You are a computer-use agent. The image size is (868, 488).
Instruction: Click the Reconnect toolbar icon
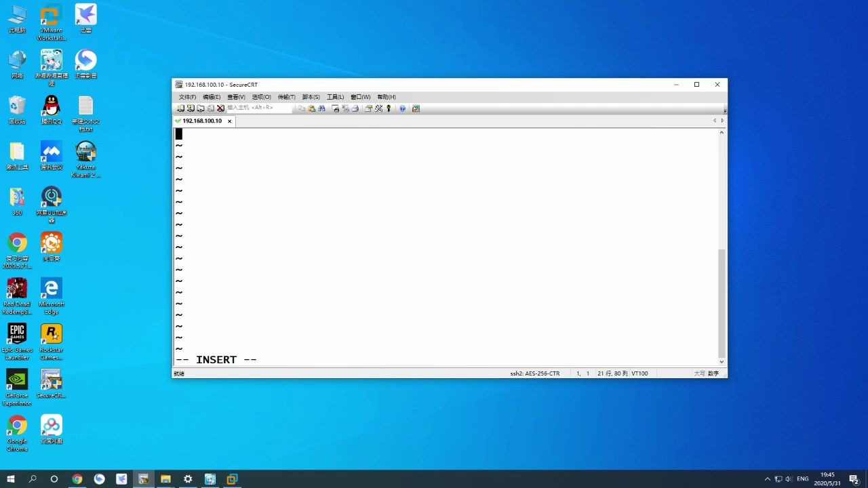tap(210, 108)
